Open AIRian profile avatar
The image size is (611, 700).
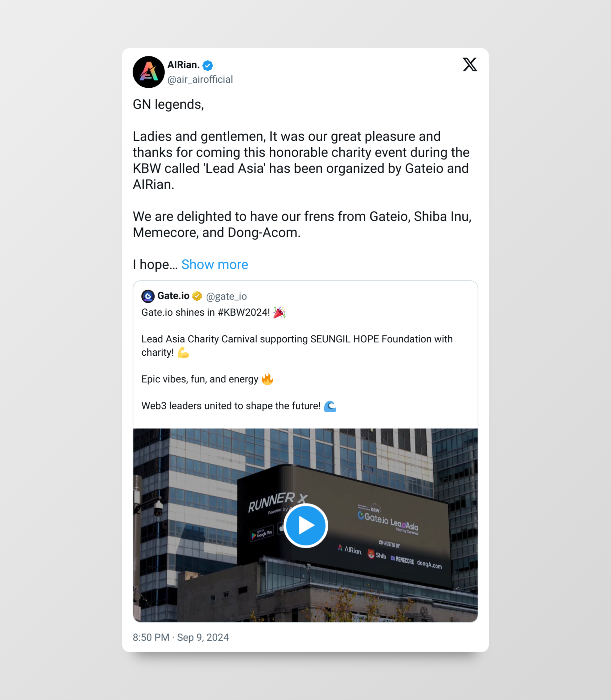pos(149,72)
